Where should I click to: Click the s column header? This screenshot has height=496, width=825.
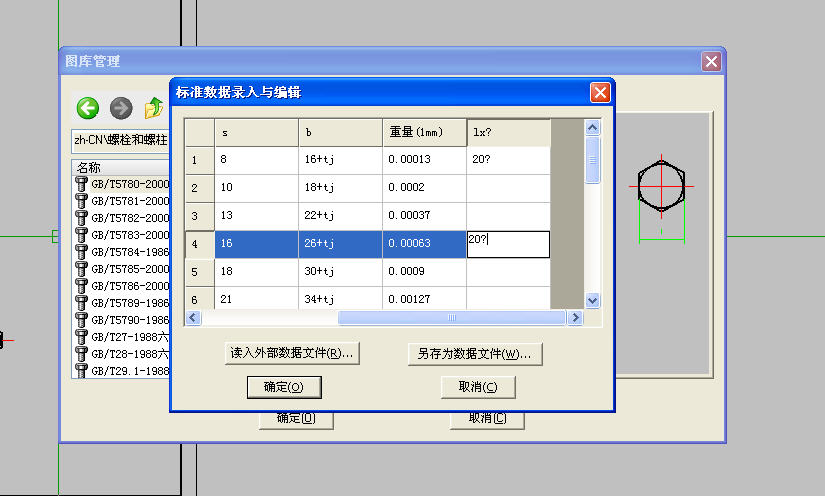click(x=256, y=133)
